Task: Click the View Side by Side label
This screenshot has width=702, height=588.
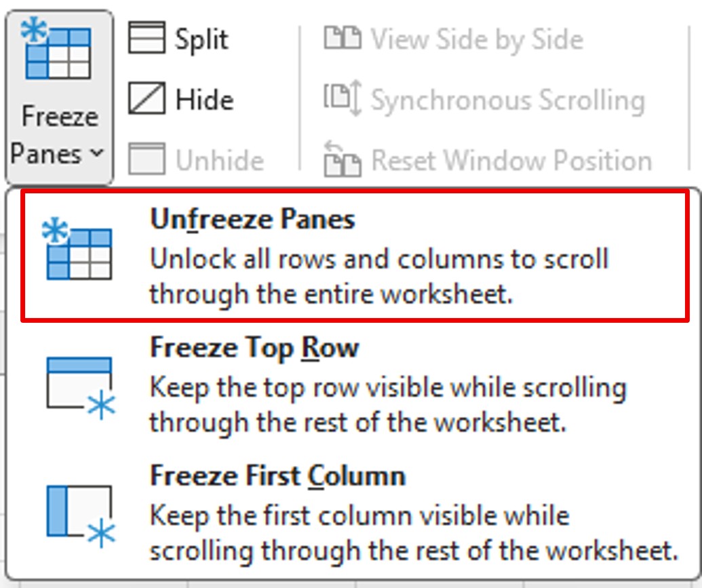Action: pos(477,39)
